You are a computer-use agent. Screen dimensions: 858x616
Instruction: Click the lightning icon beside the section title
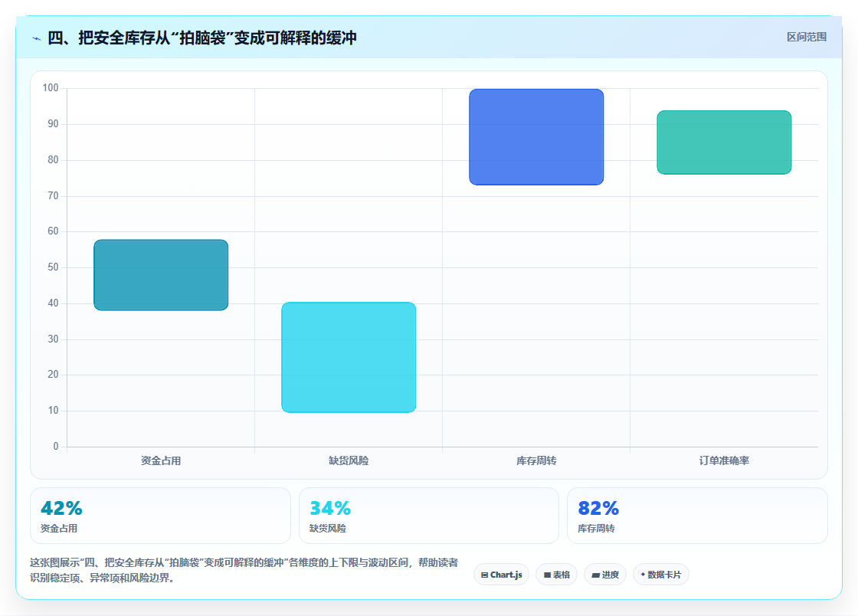[37, 38]
